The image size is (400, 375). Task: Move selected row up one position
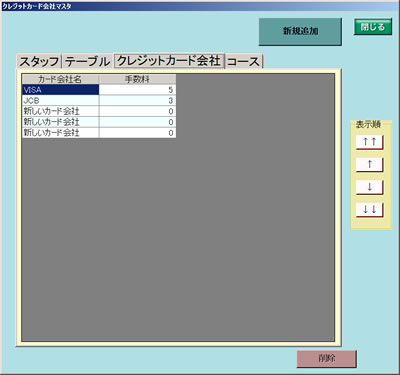(x=369, y=165)
